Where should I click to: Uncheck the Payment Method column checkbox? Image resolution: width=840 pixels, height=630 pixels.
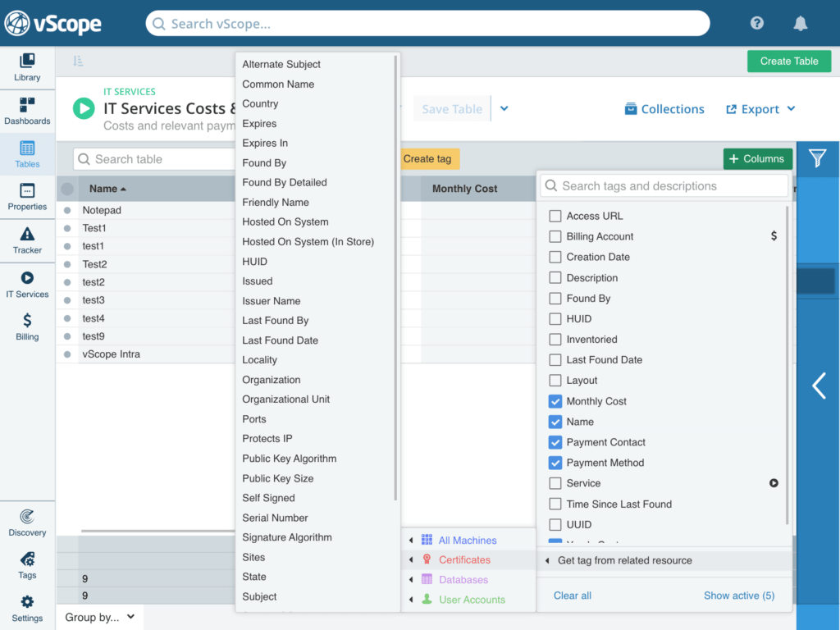(555, 463)
